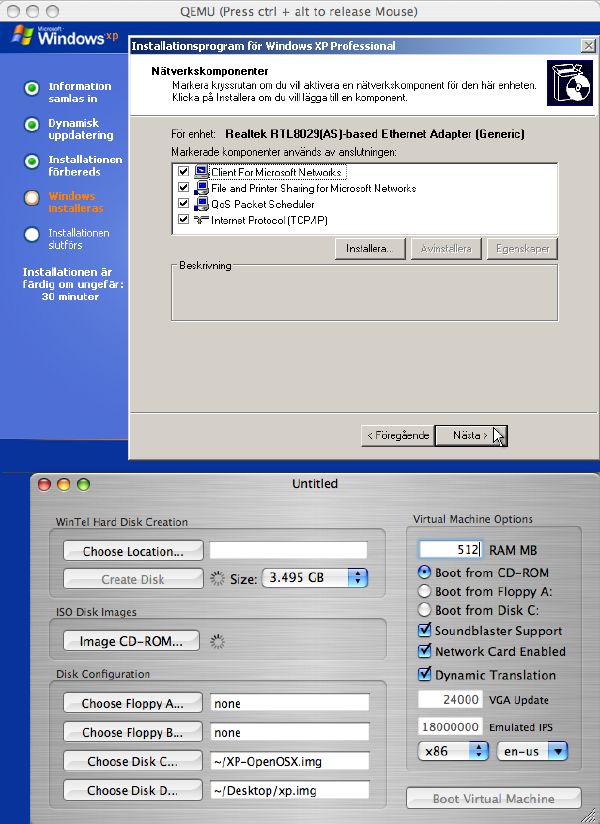The width and height of the screenshot is (600, 824).
Task: Click the 'Installationen förbereds' step indicator
Action: click(32, 161)
